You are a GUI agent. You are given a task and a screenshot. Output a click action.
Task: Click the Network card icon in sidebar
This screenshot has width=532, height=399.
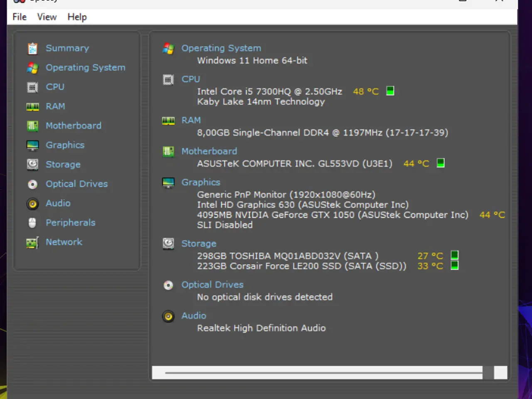(32, 242)
